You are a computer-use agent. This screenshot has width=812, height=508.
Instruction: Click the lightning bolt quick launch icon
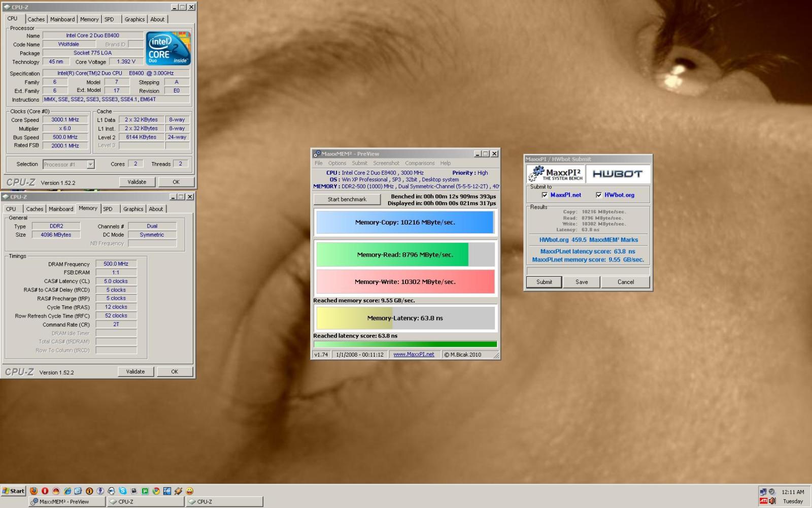(100, 491)
